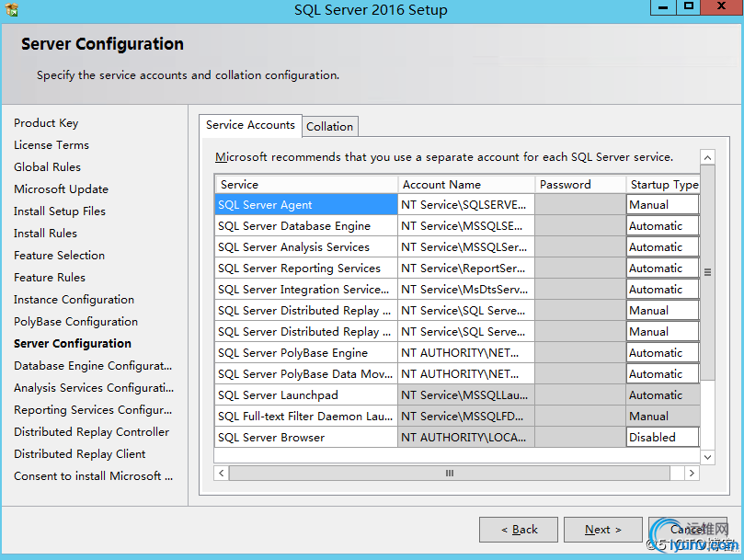The width and height of the screenshot is (744, 560).
Task: Maximize the SQL Server 2016 Setup window
Action: (x=689, y=7)
